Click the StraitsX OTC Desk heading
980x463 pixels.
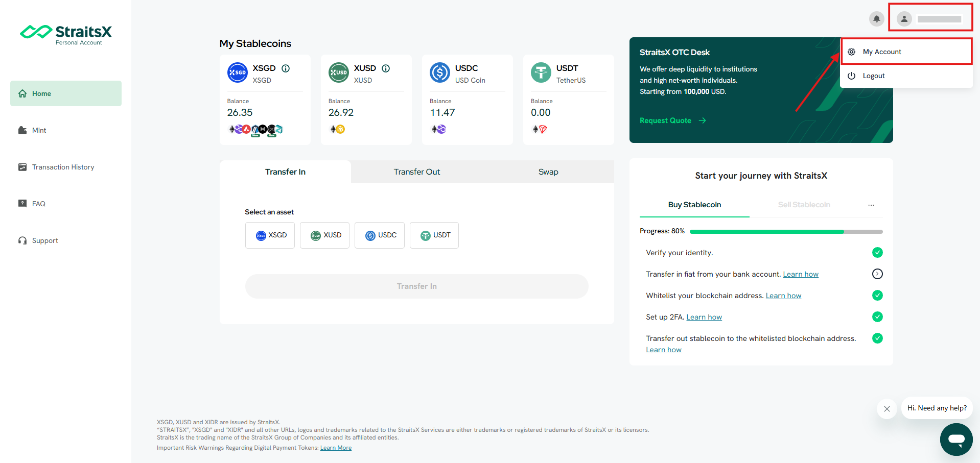tap(674, 53)
